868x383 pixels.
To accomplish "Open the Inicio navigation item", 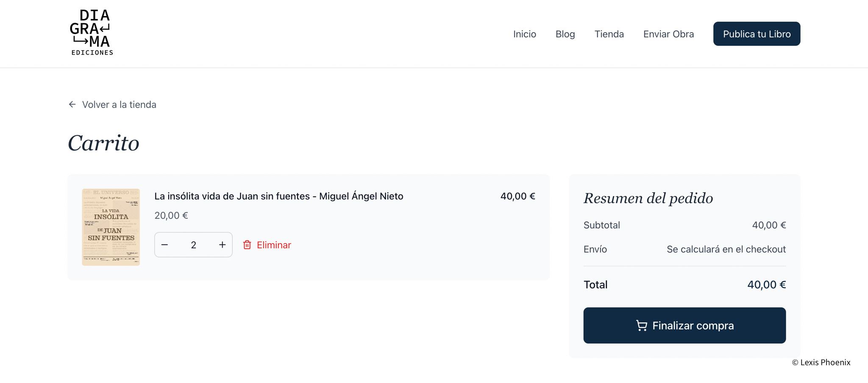I will tap(524, 34).
